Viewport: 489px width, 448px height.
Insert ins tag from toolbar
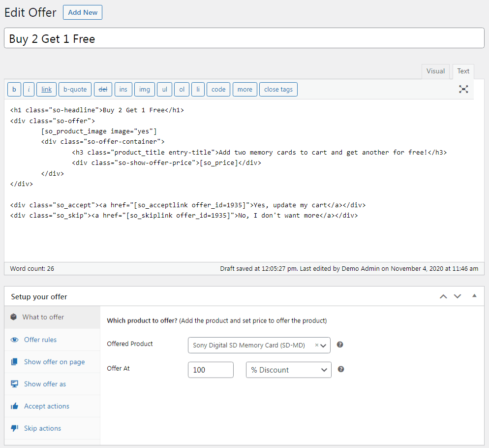tap(123, 89)
